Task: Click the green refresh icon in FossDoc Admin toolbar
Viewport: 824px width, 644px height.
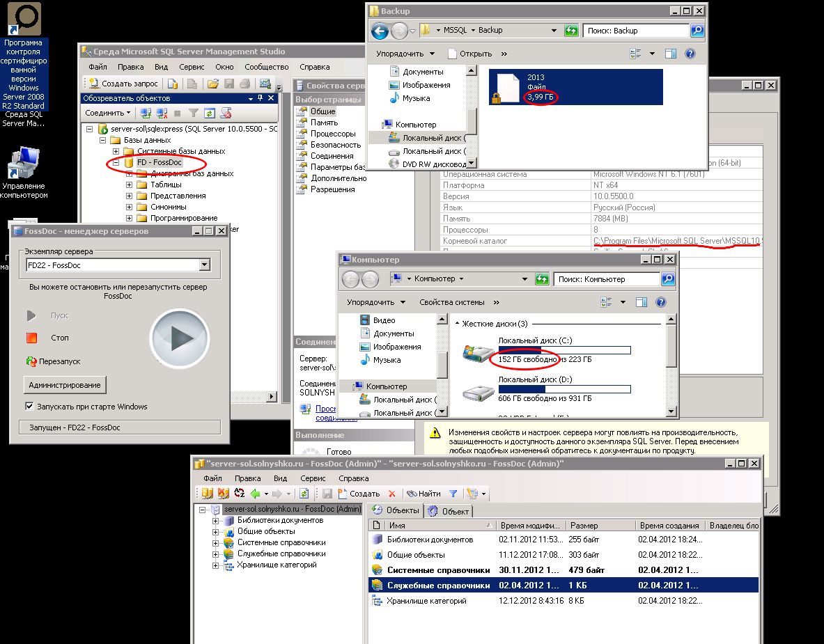Action: [x=304, y=493]
